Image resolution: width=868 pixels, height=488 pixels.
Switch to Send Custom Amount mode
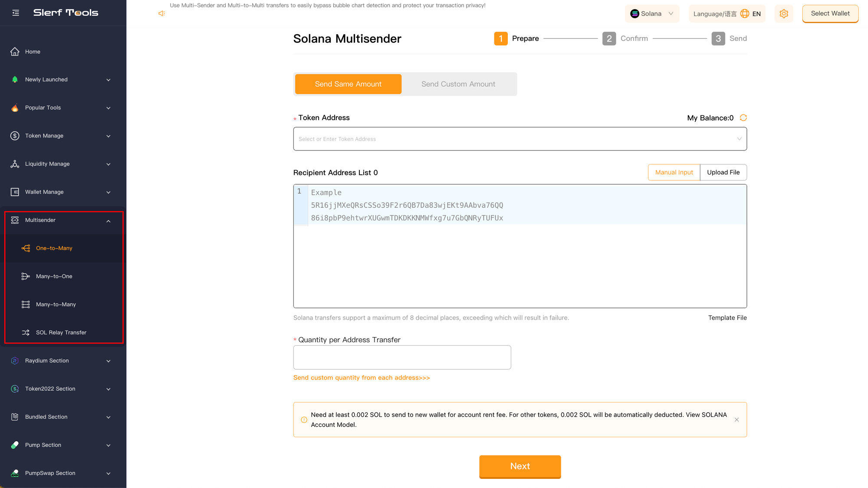pyautogui.click(x=458, y=84)
